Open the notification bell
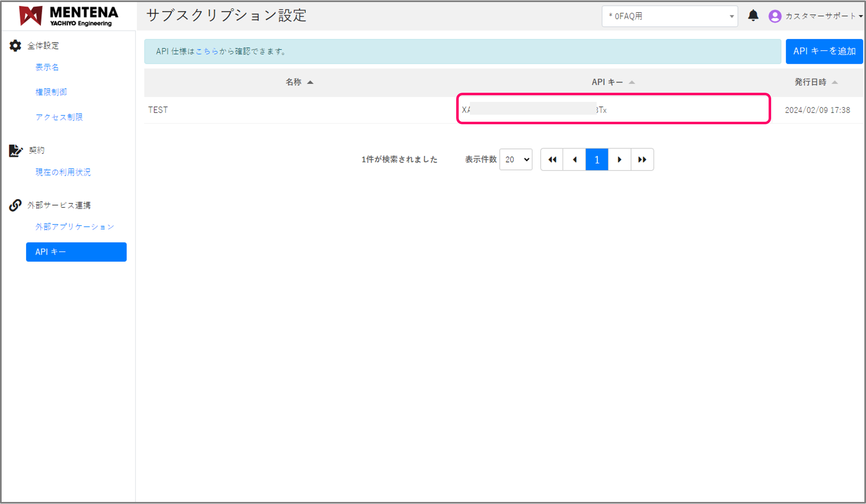The height and width of the screenshot is (504, 866). tap(753, 16)
